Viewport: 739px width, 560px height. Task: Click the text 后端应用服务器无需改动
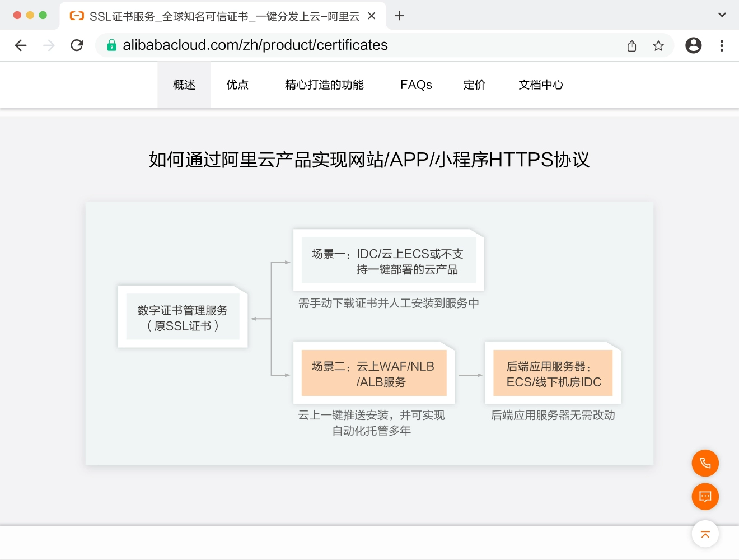coord(553,415)
